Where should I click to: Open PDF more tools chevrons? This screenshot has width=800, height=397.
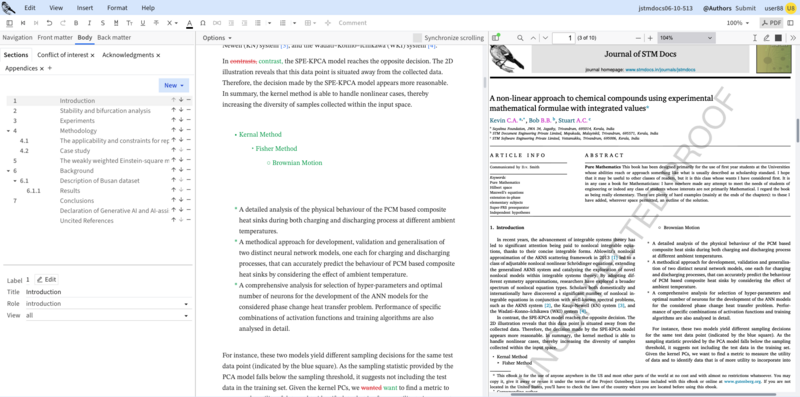[x=793, y=38]
